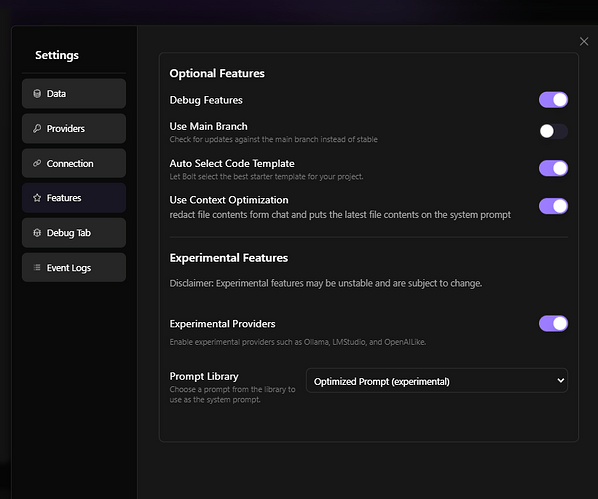This screenshot has width=598, height=499.
Task: Close the Settings dialog with the X icon
Action: 584,42
